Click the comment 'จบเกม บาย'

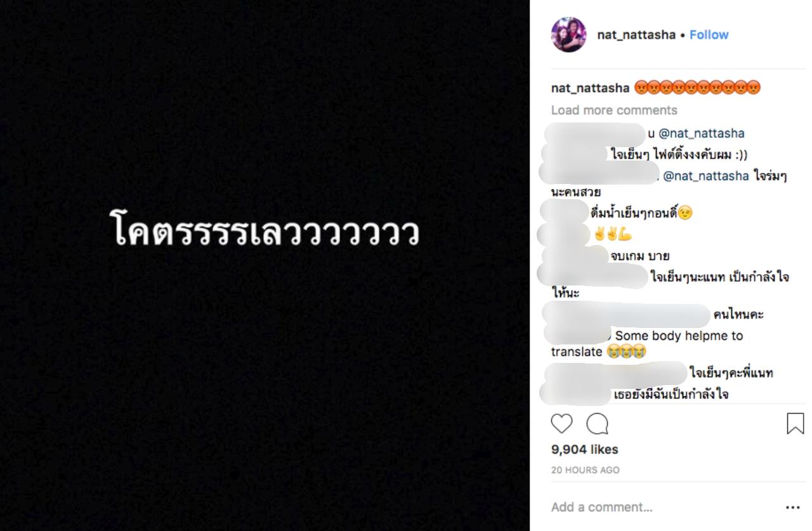pyautogui.click(x=640, y=256)
